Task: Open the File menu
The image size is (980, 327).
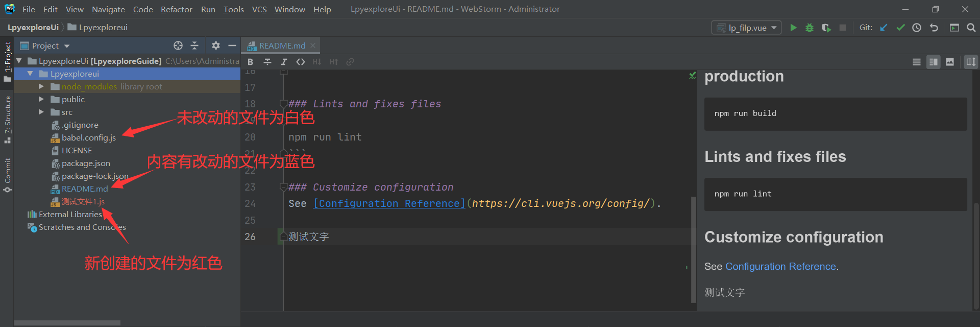Action: [29, 9]
